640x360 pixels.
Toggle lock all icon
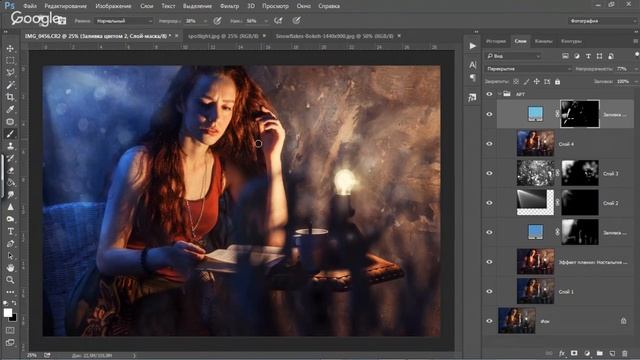coord(558,82)
